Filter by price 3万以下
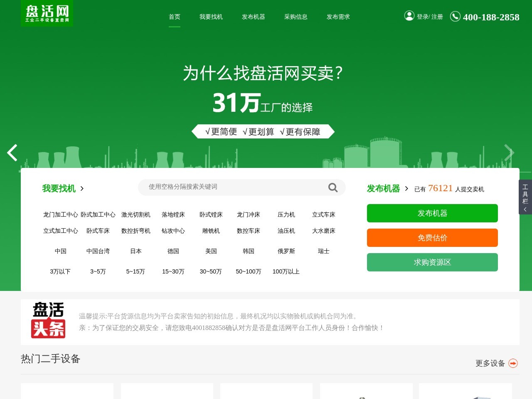The width and height of the screenshot is (532, 399). (60, 272)
